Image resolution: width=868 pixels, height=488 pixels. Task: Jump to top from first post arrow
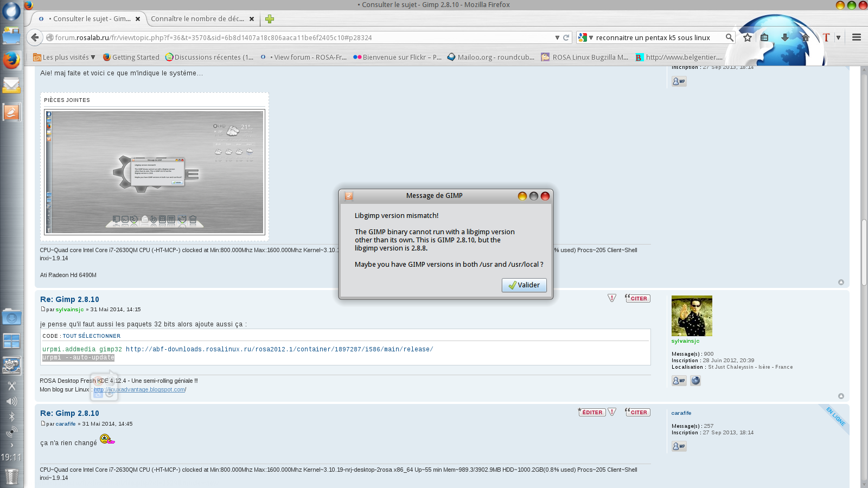click(841, 282)
